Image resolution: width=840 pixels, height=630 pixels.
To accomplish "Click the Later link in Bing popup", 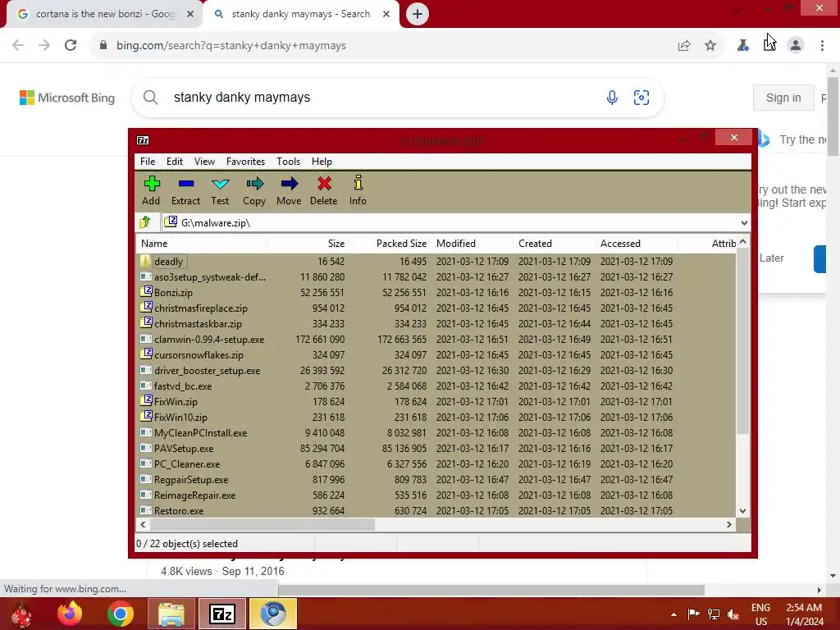I will click(x=771, y=258).
